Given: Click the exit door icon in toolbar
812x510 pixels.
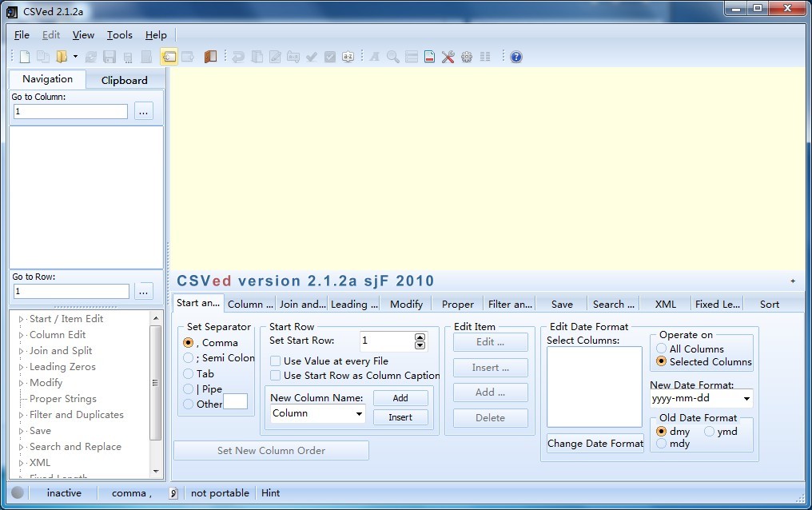Looking at the screenshot, I should (x=210, y=57).
